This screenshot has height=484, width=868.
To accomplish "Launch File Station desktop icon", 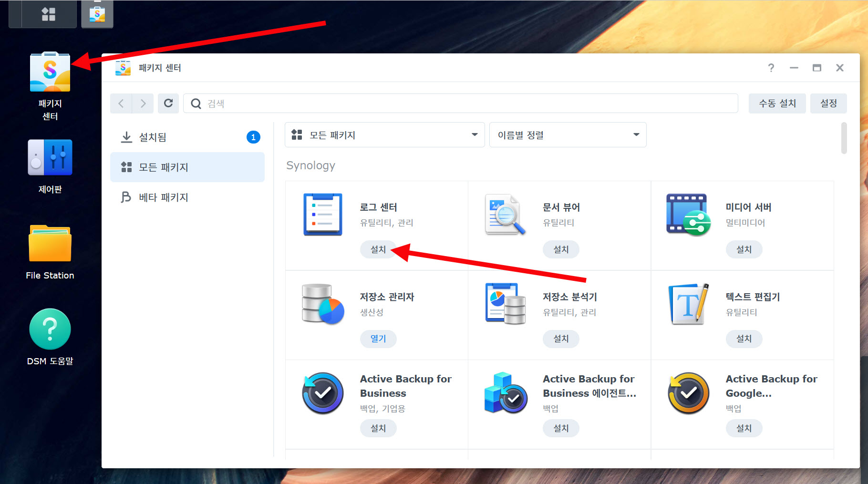I will click(x=50, y=243).
